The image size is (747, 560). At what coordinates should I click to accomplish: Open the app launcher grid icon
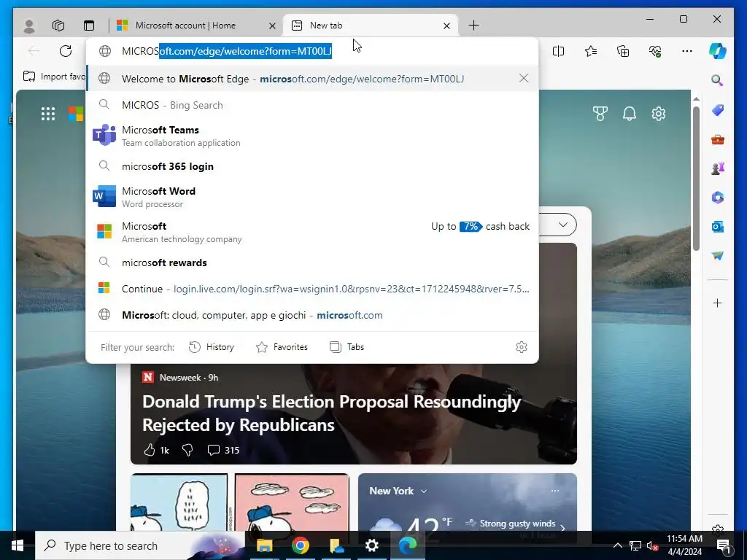48,114
